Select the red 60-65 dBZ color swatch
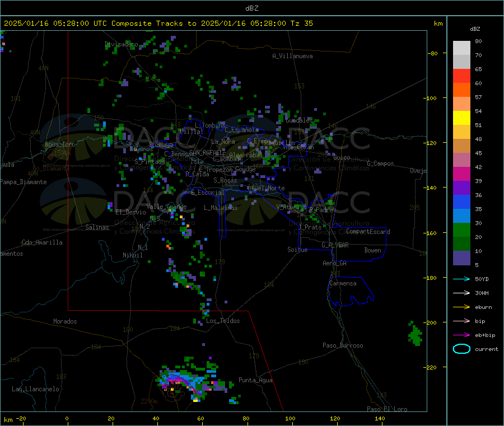 point(461,76)
